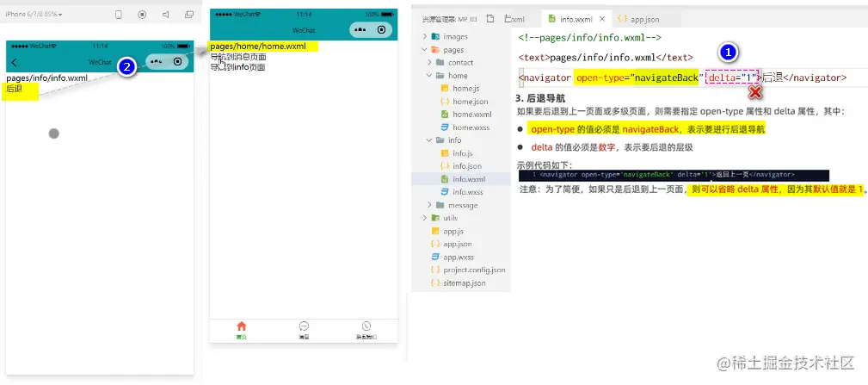Collapse the info folder chevron

click(429, 140)
